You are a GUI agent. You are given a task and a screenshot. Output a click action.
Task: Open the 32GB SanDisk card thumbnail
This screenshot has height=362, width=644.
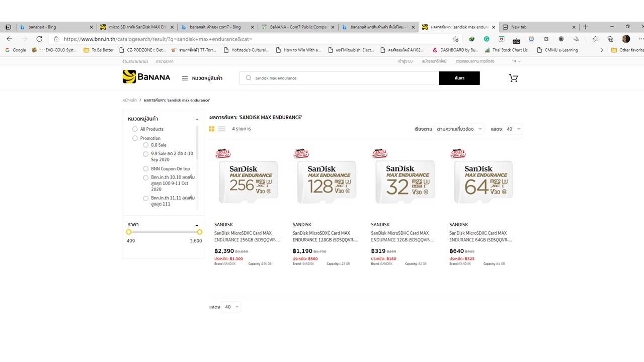[404, 182]
